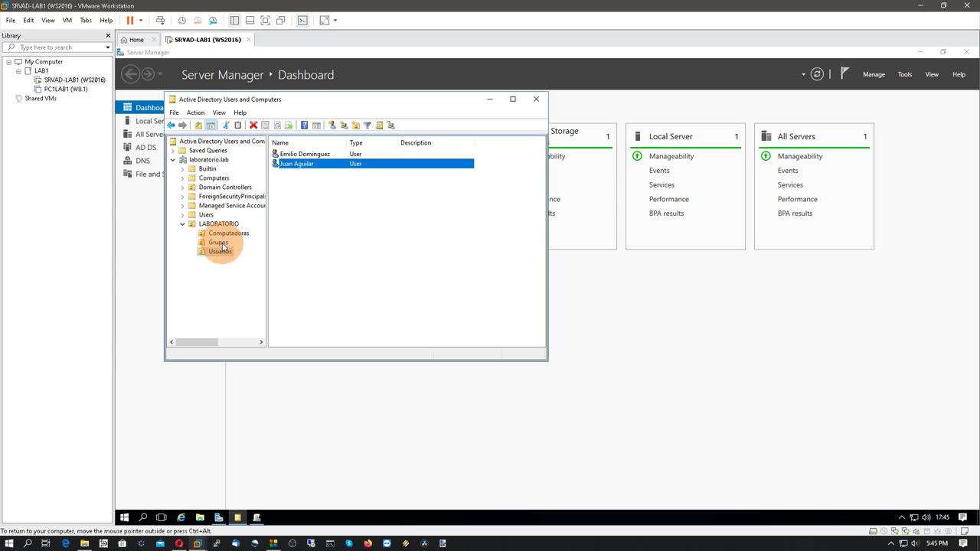This screenshot has width=980, height=551.
Task: Select the Grupos organizational unit
Action: click(217, 243)
